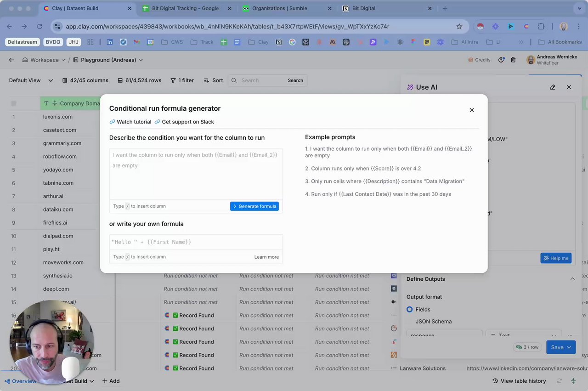Click the trash icon in Clay header

[x=513, y=60]
